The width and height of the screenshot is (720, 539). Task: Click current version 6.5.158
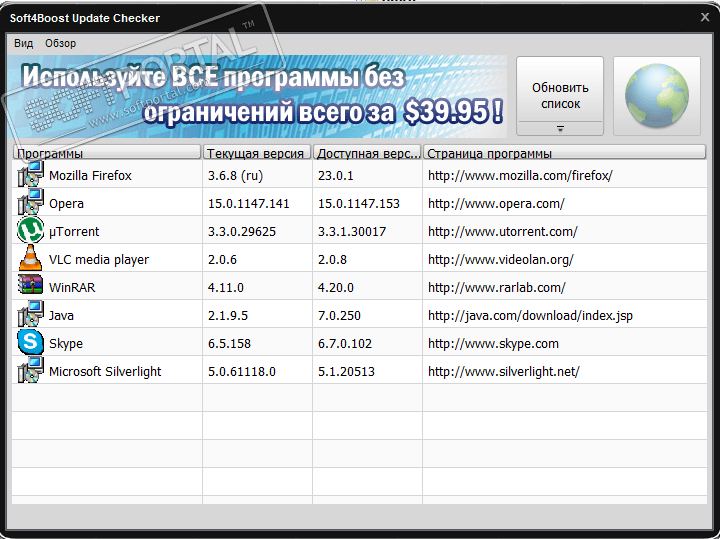point(229,343)
